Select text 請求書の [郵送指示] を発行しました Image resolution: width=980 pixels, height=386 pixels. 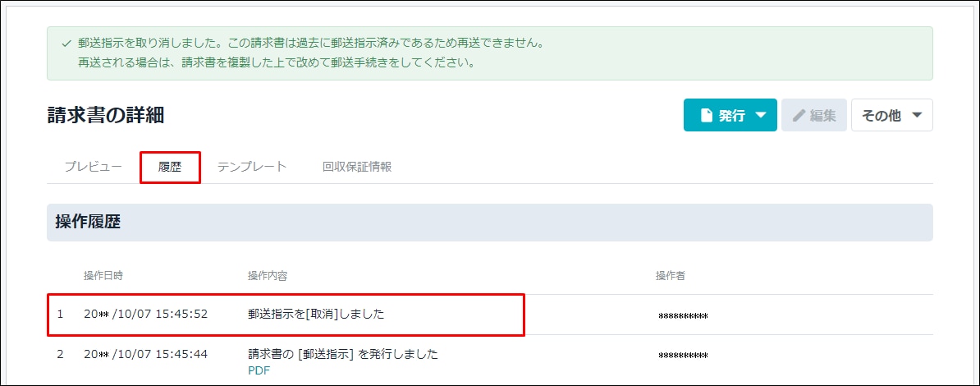343,354
